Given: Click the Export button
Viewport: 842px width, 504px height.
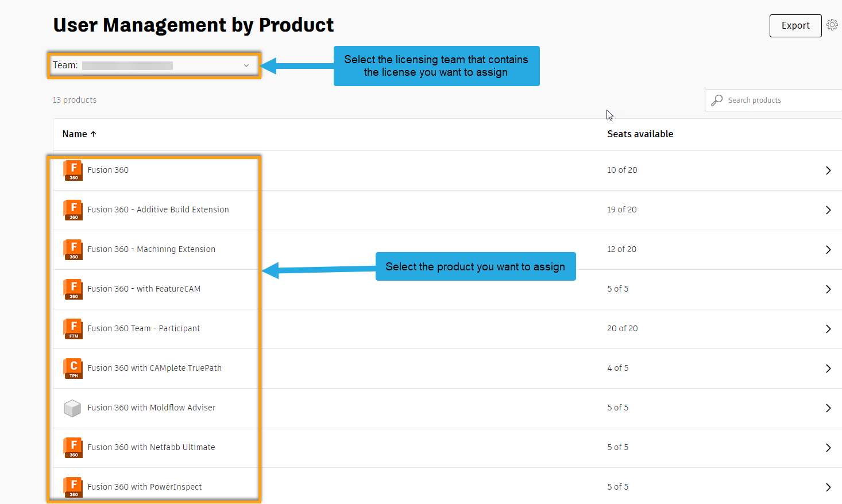Looking at the screenshot, I should click(x=795, y=25).
